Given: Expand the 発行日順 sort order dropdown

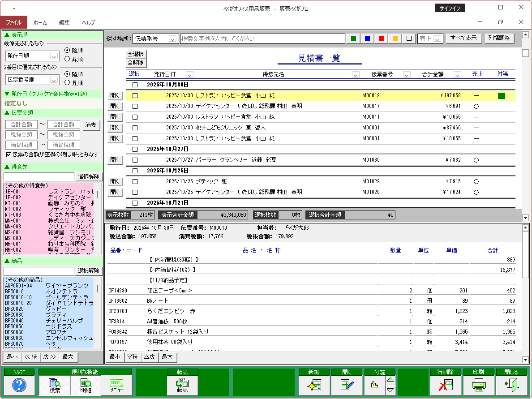Looking at the screenshot, I should coord(54,56).
